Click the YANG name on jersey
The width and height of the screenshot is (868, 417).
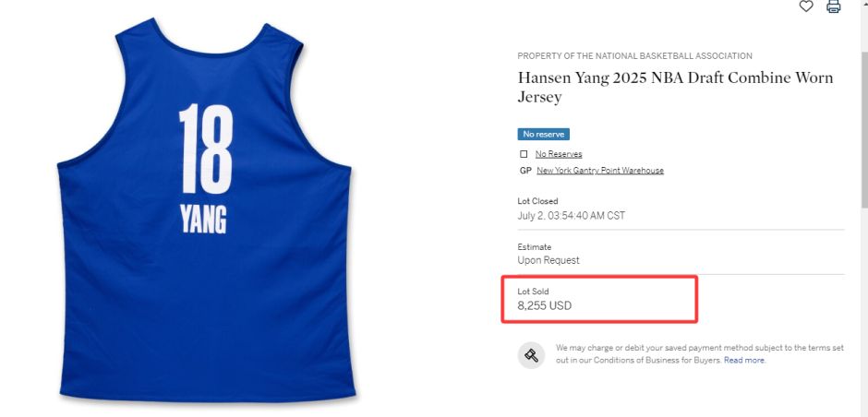(x=203, y=220)
